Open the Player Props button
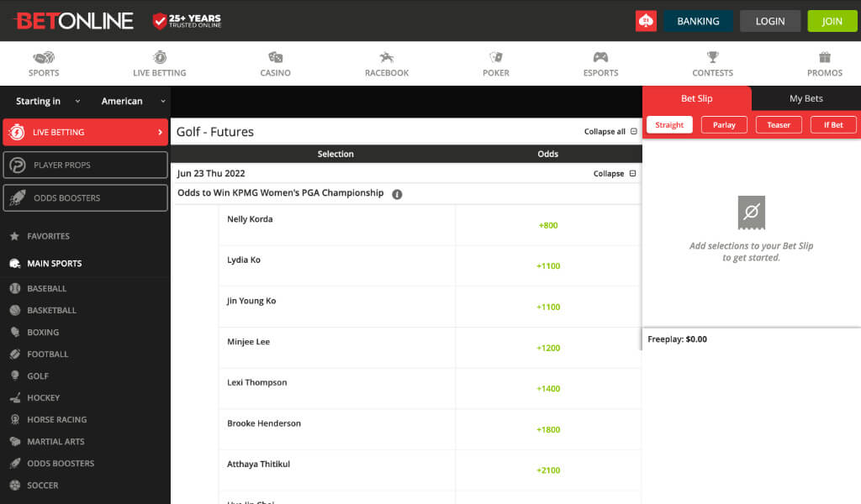861x504 pixels. pos(85,165)
